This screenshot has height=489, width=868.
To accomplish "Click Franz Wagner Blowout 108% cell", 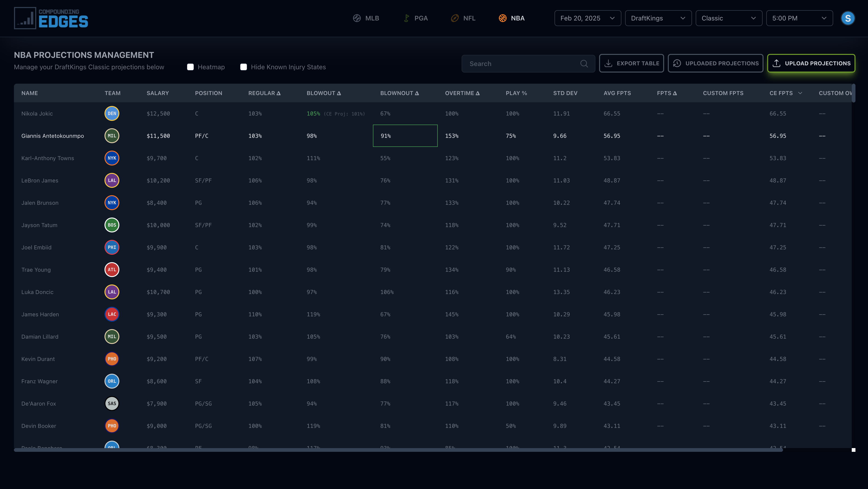I will 313,381.
